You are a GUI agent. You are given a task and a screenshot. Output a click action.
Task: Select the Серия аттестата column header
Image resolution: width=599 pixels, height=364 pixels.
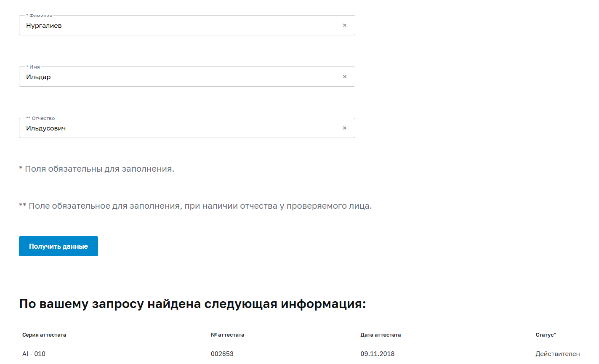pos(44,335)
